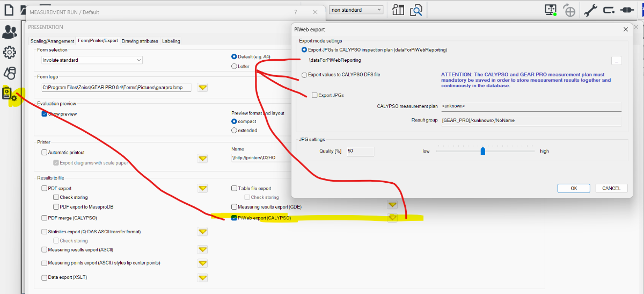Click CANCEL in PiWeb export dialog
The image size is (644, 294).
click(x=611, y=188)
